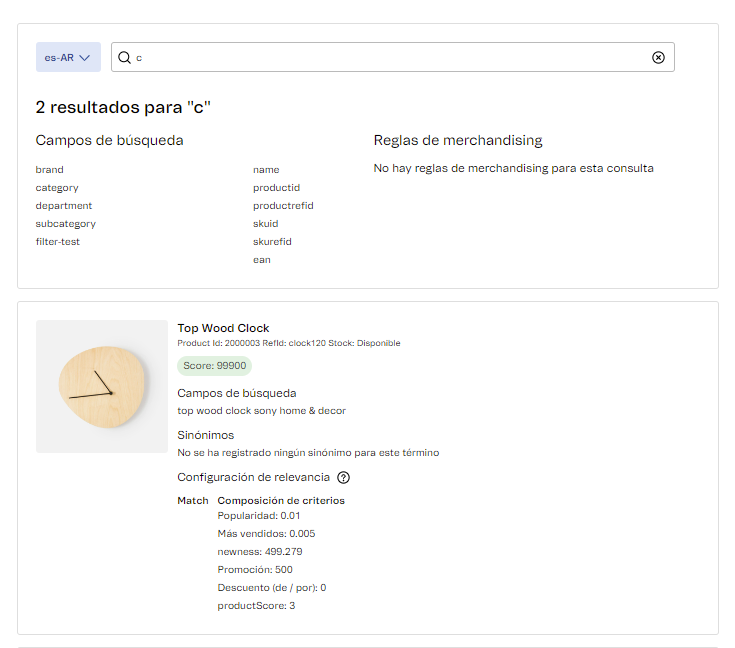The height and width of the screenshot is (648, 735).
Task: Open the Top Wood Clock product title
Action: click(223, 328)
